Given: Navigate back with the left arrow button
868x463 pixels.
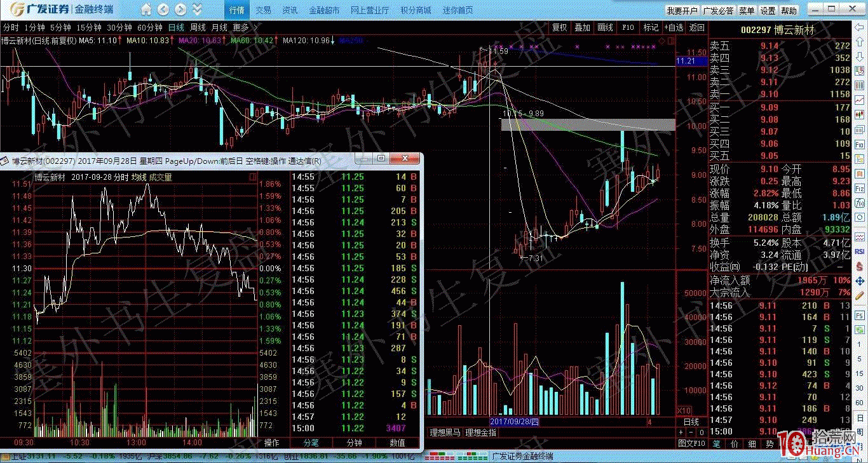Looking at the screenshot, I should (x=164, y=10).
